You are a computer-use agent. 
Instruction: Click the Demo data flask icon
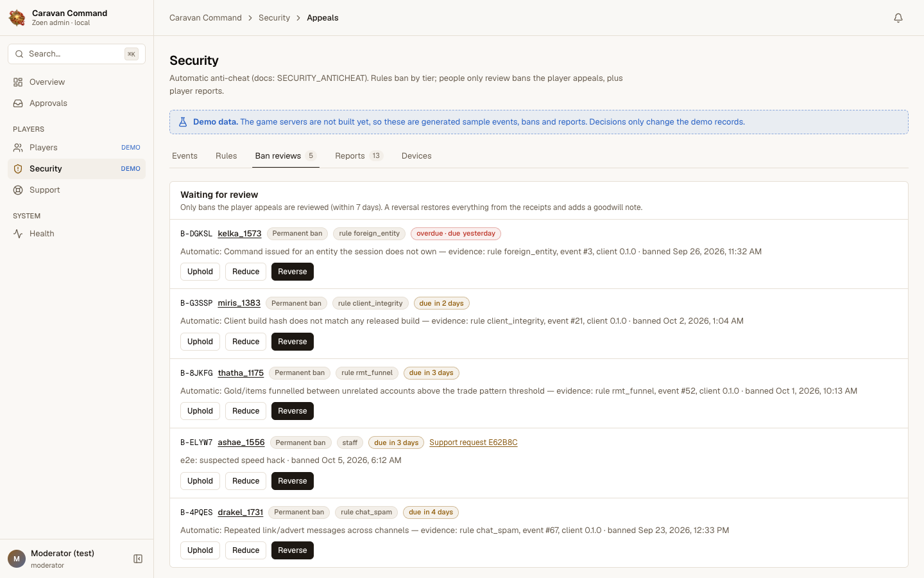183,122
